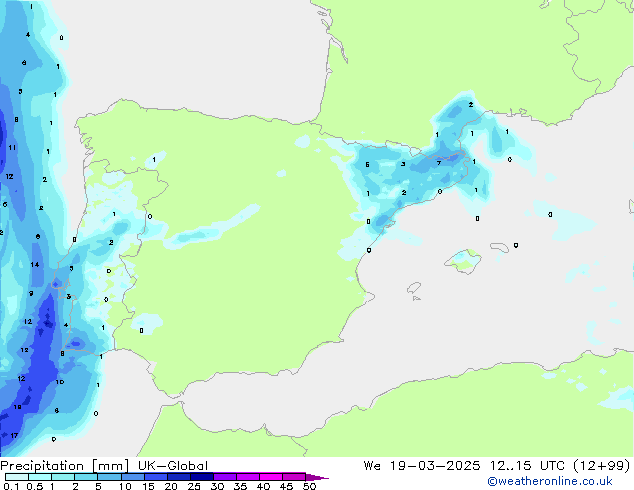
Task: Click the Ibiza island outline
Action: [414, 288]
